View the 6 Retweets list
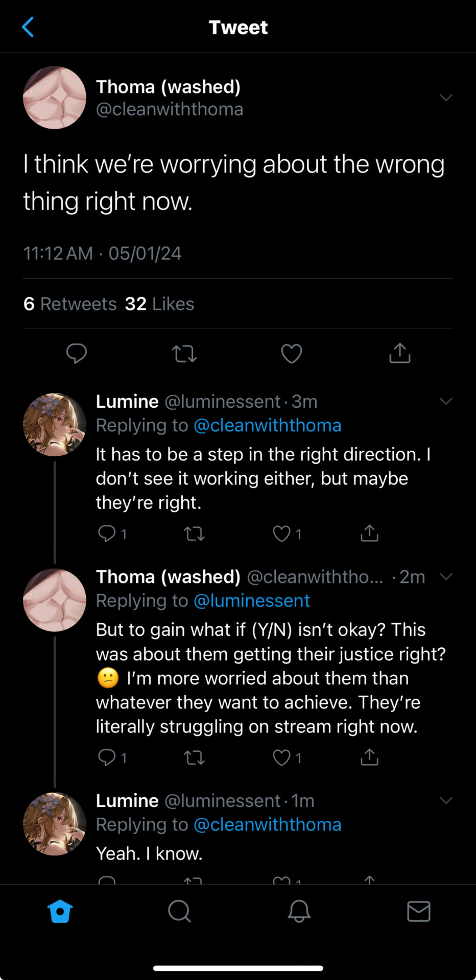 click(x=70, y=304)
